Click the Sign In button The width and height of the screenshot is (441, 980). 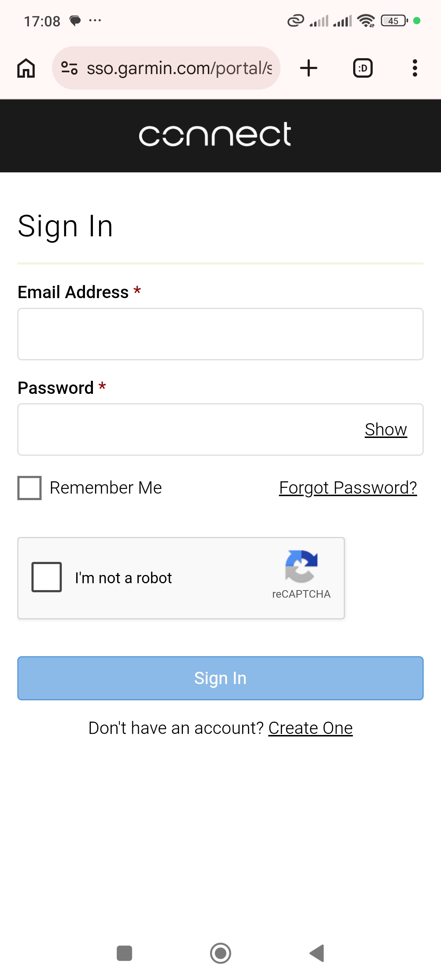tap(220, 678)
